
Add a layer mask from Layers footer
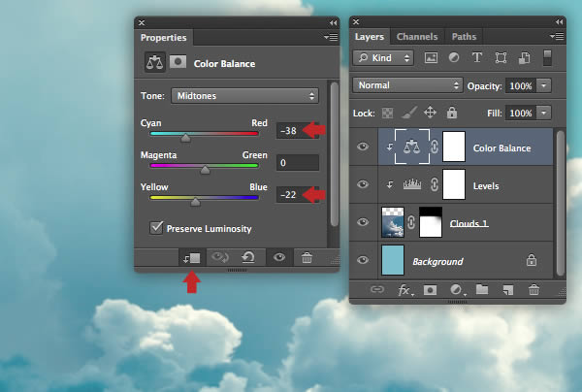pos(430,290)
